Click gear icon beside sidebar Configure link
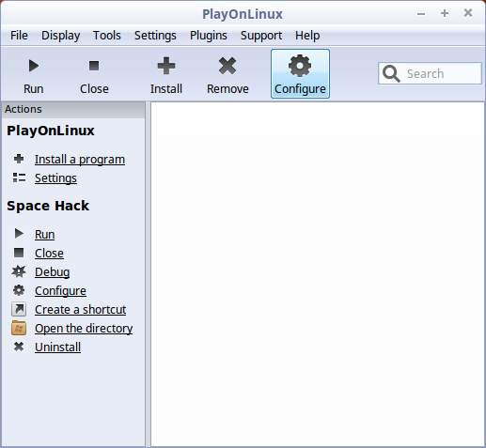Screen dimensions: 486x448 coord(19,290)
